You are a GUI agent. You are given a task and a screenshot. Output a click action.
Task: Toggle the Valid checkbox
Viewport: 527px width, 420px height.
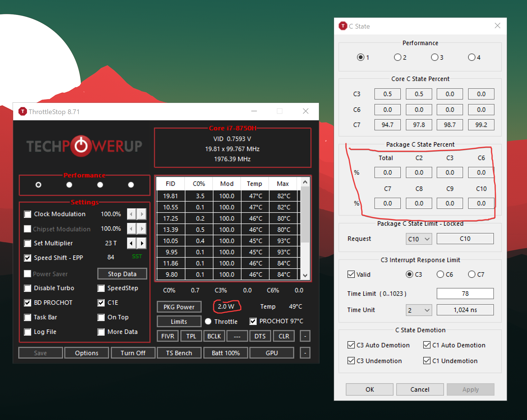[x=351, y=274]
